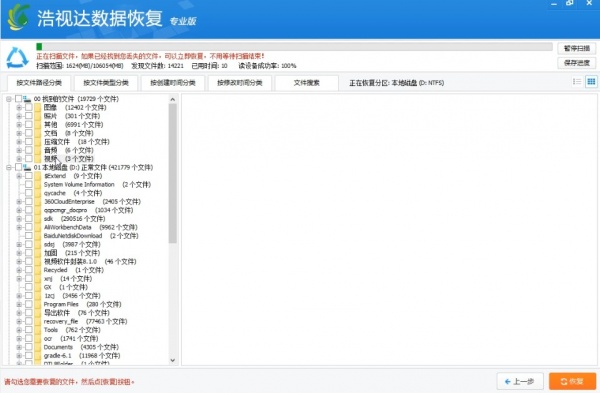Open the 按创建时间分类 tab
This screenshot has height=393, width=600.
(173, 83)
